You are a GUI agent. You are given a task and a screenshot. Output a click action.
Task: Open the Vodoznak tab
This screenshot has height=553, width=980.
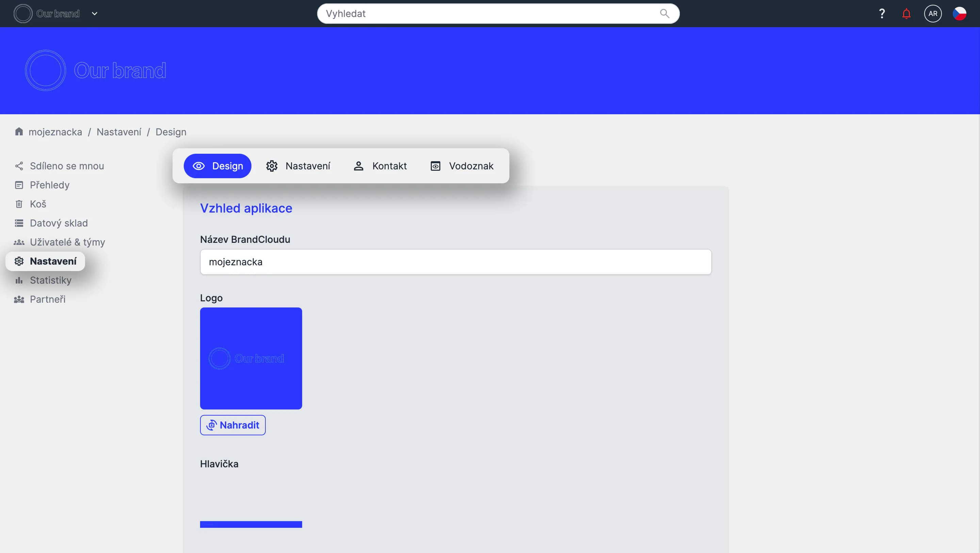pos(462,166)
